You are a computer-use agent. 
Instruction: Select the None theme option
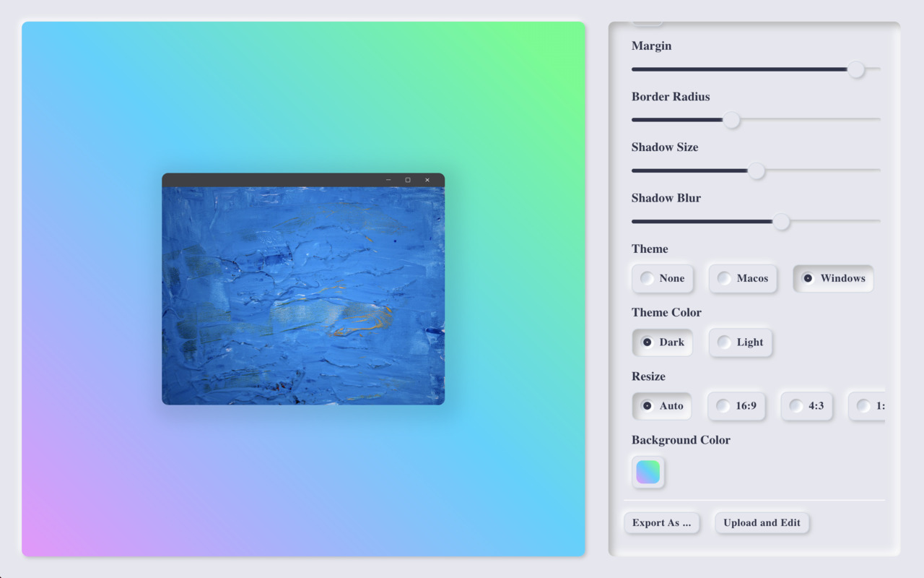point(663,278)
